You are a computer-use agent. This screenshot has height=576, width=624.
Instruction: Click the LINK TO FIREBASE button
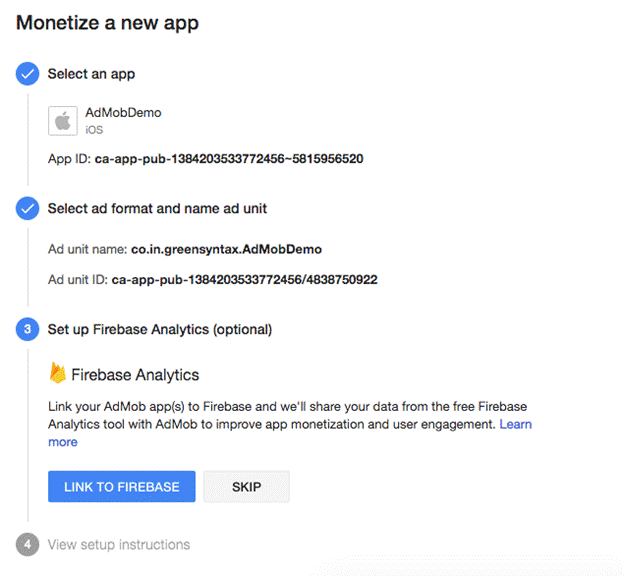122,486
